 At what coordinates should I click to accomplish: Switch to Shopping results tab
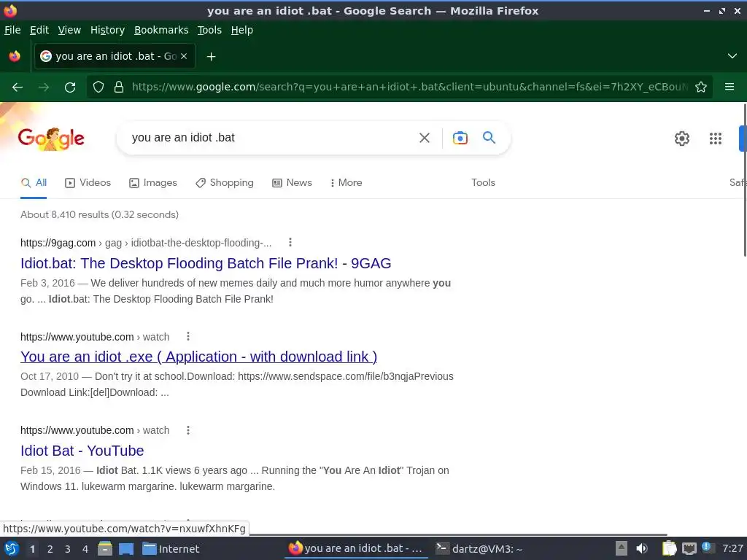point(225,183)
